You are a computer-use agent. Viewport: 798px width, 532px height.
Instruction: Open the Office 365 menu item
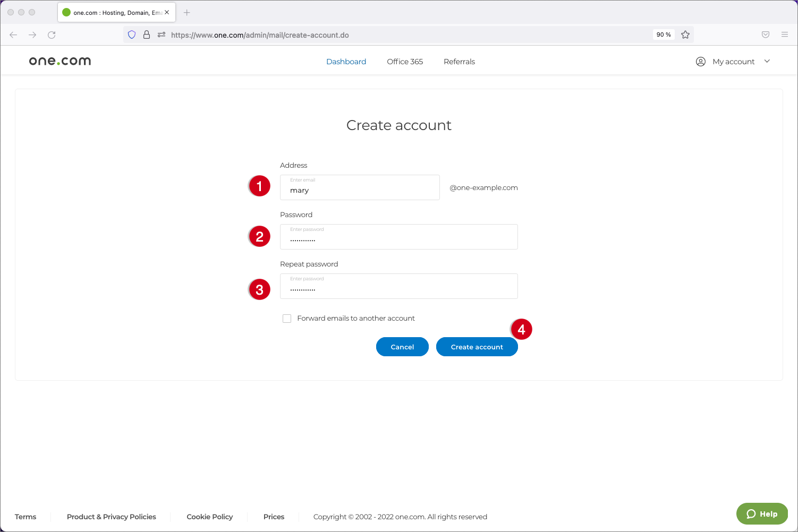405,62
